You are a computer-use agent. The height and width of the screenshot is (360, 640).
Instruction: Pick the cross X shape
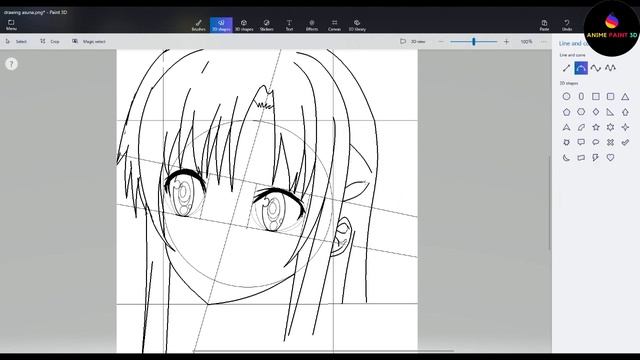tap(611, 142)
